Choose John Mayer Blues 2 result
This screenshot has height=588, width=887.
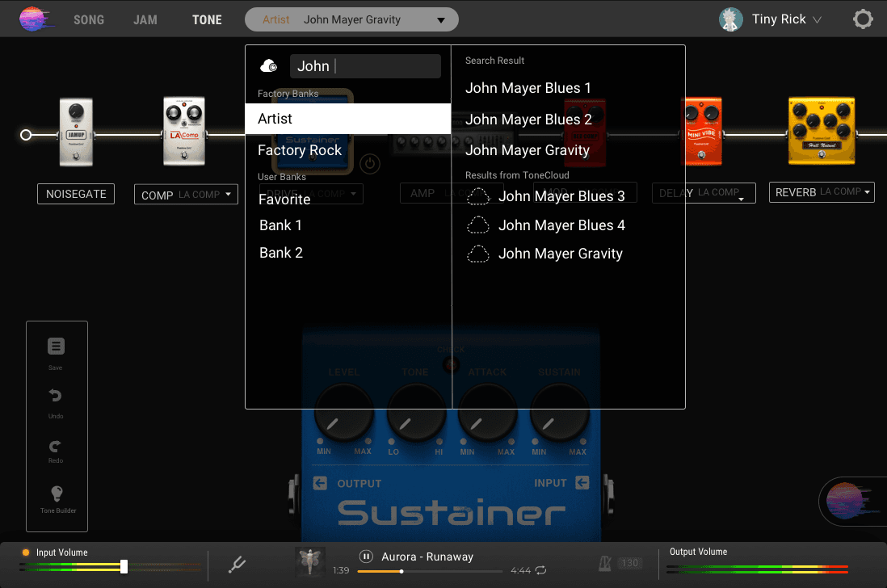coord(528,120)
